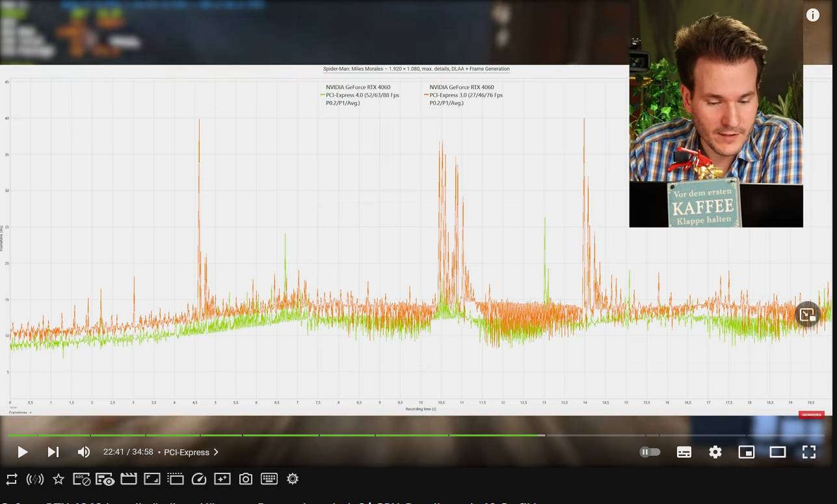Toggle the autoplay switch
Viewport: 837px width, 504px height.
point(650,452)
